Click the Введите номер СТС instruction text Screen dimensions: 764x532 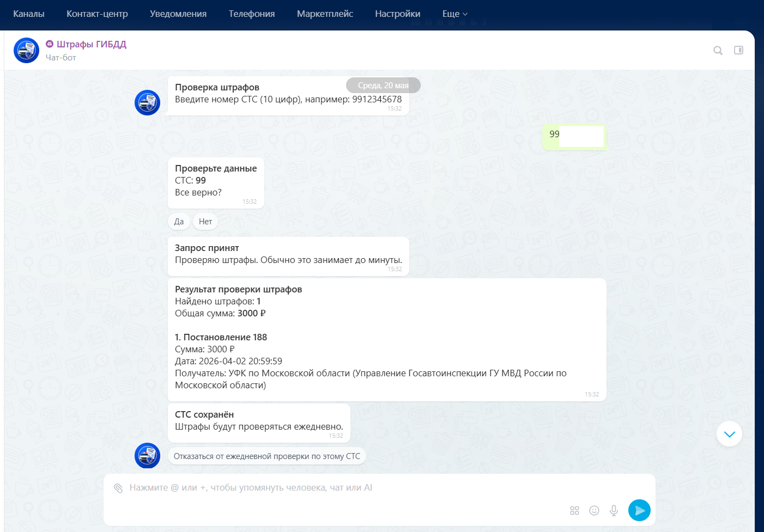(288, 99)
